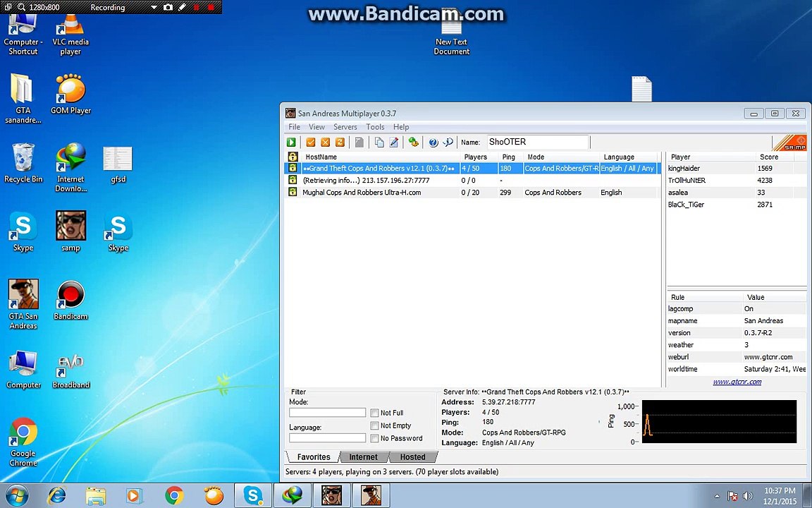Click the orange Refresh Server icon
Screen dimensions: 812x508
(x=340, y=142)
